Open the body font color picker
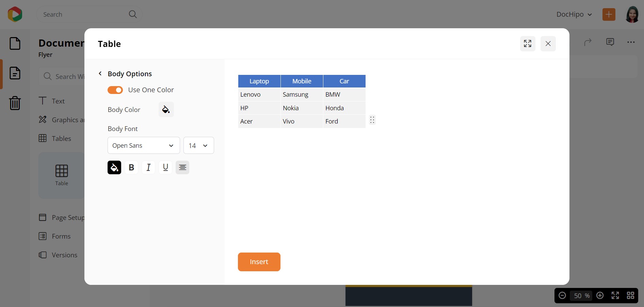 pos(114,167)
